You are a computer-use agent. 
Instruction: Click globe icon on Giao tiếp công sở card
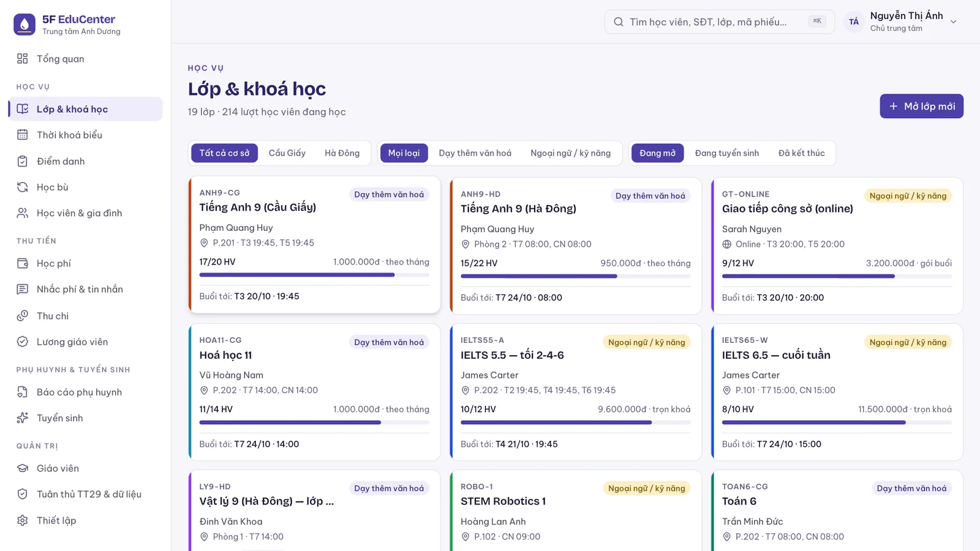[727, 244]
